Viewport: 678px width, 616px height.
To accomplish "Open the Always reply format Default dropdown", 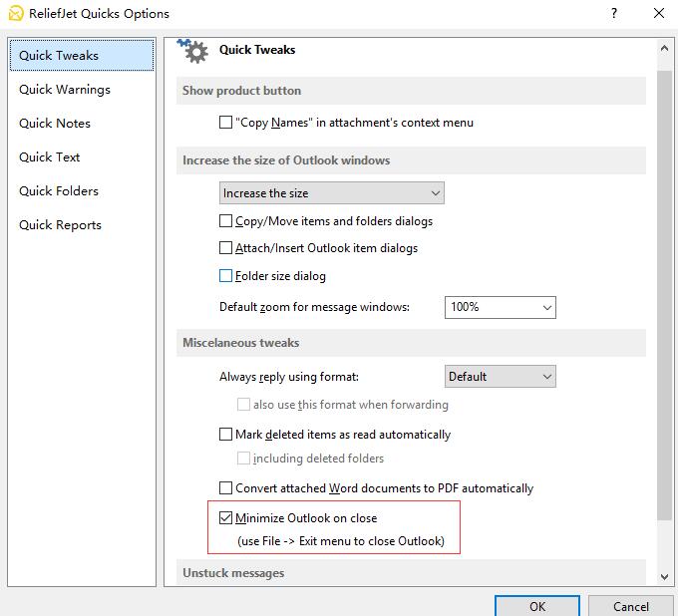I will pos(501,377).
